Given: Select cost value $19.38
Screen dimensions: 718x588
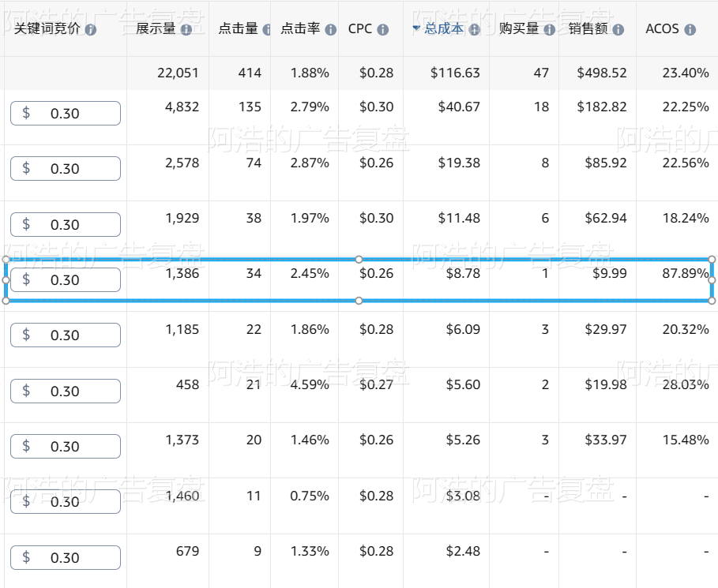Looking at the screenshot, I should pyautogui.click(x=459, y=163).
